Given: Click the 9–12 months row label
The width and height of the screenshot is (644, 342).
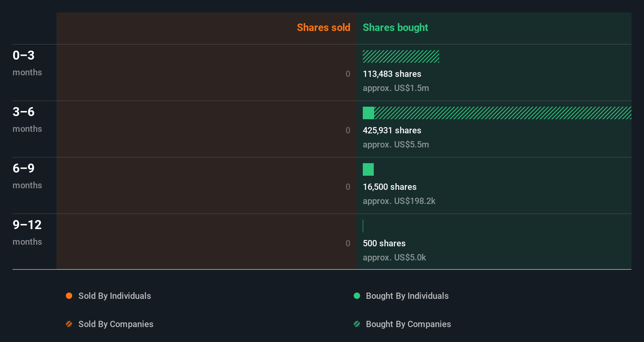Looking at the screenshot, I should [27, 232].
